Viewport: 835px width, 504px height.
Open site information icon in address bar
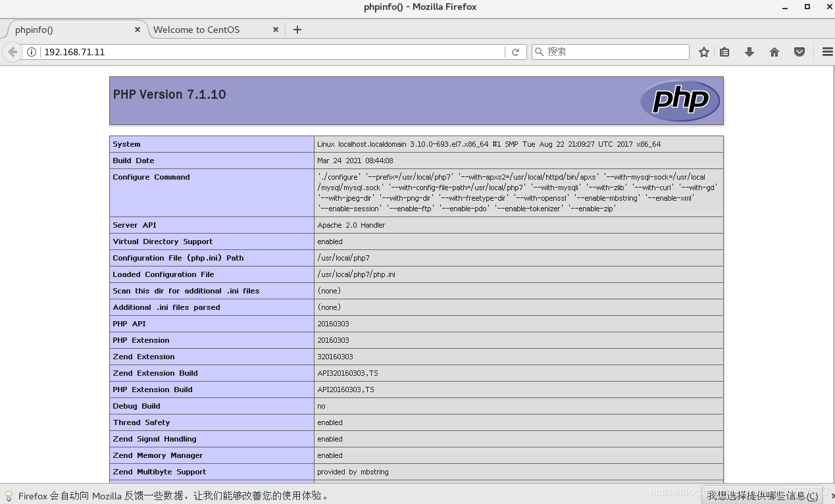pos(32,52)
